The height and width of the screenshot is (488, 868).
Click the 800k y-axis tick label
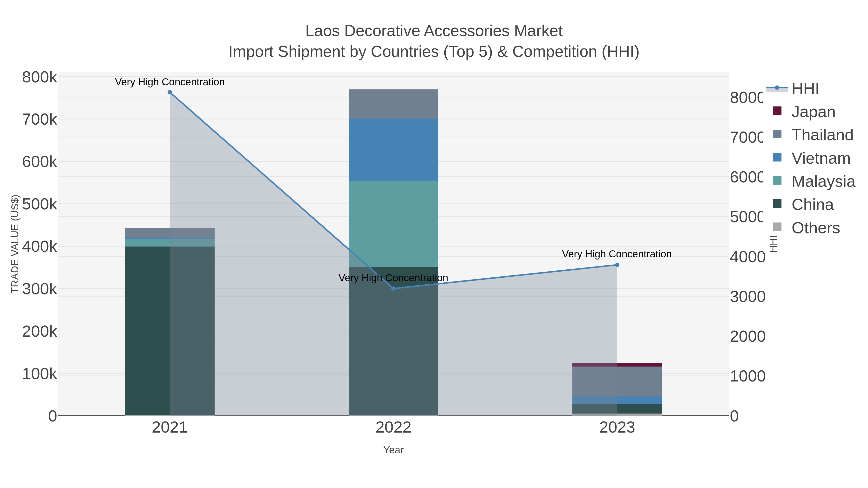[40, 77]
